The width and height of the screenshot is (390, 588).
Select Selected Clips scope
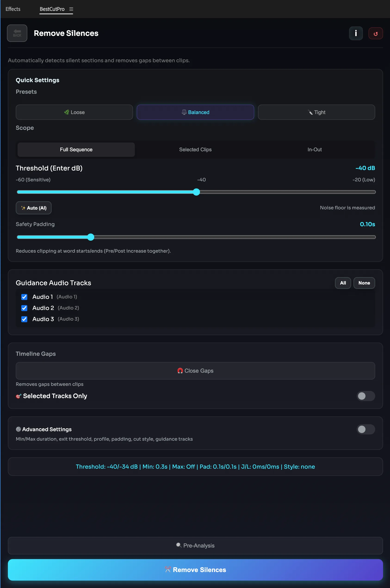(195, 149)
